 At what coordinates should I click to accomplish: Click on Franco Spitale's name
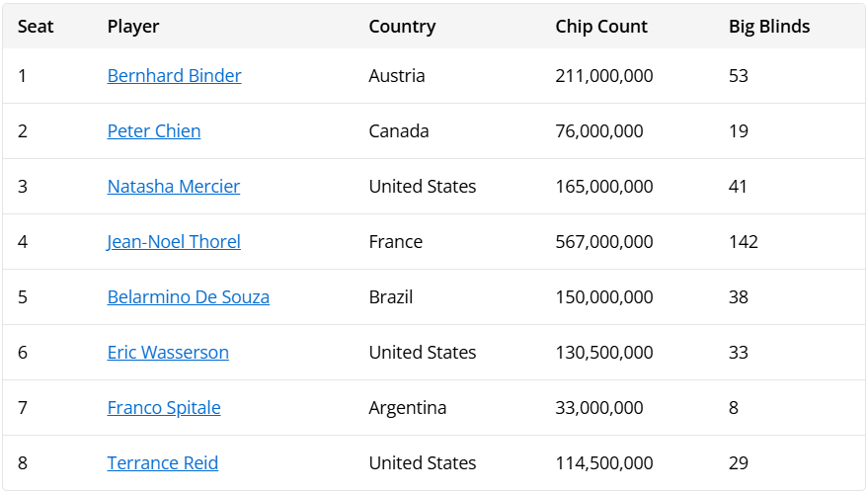tap(164, 408)
